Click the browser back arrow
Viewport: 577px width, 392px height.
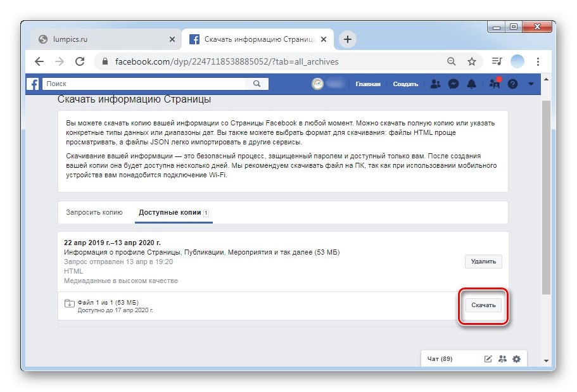pyautogui.click(x=39, y=61)
